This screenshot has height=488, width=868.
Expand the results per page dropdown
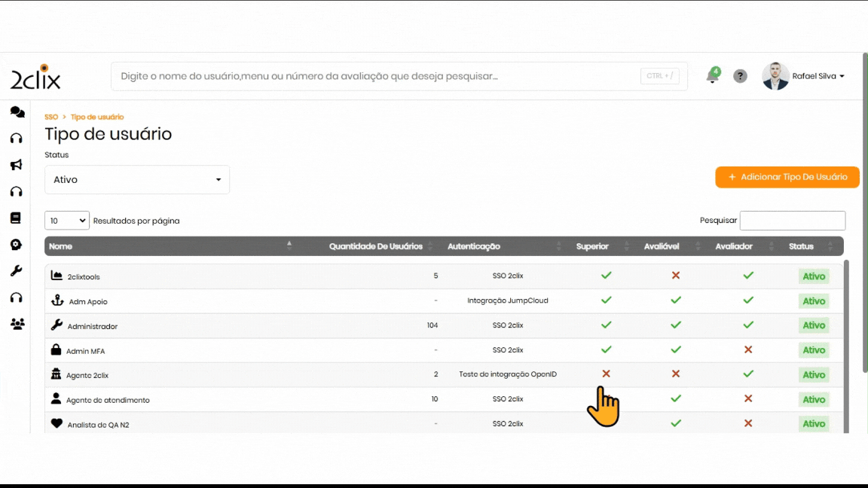67,221
